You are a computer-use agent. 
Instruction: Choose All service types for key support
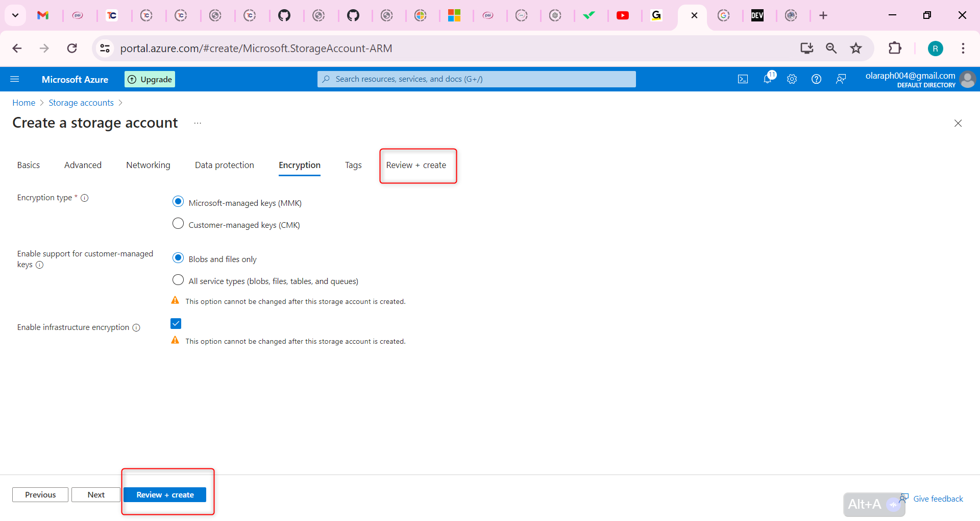coord(178,279)
